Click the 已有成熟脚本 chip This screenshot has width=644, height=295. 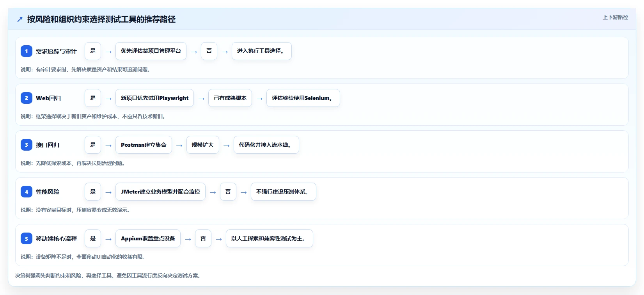(x=230, y=98)
